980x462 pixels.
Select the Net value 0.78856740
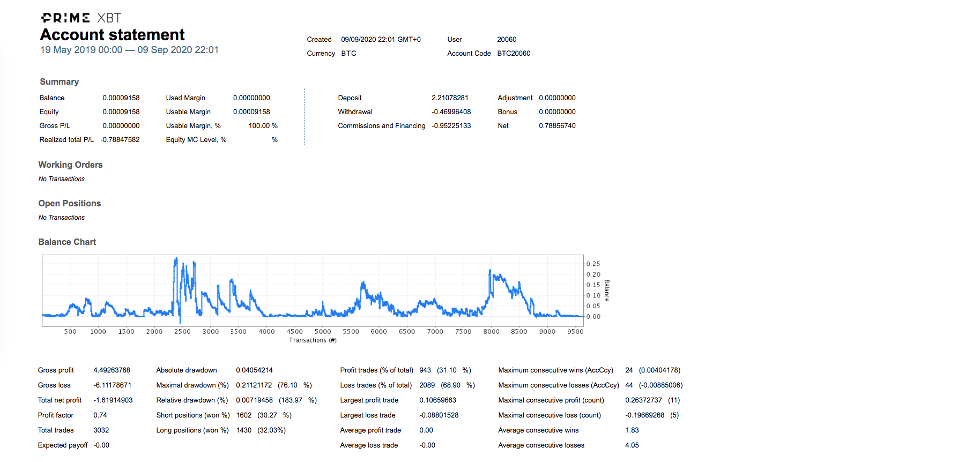coord(557,126)
